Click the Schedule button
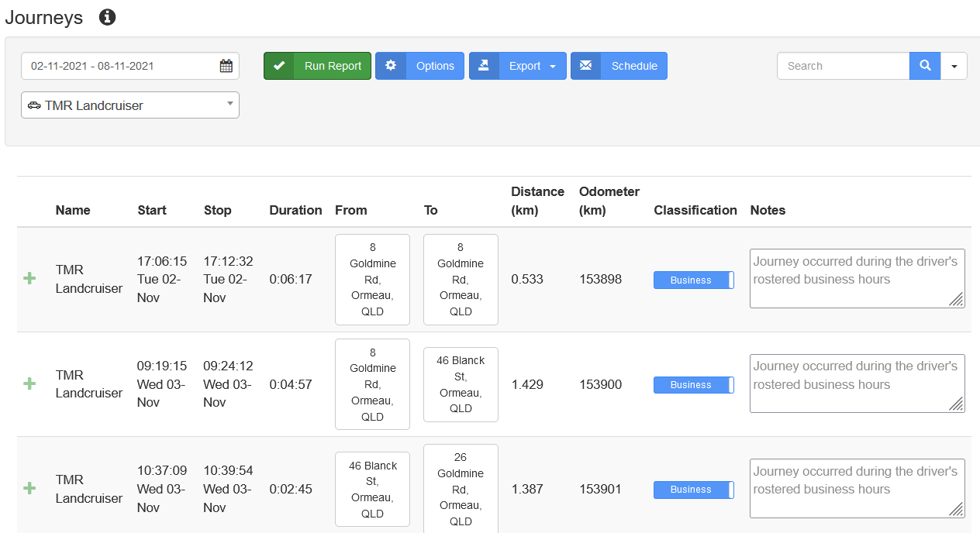 (619, 66)
